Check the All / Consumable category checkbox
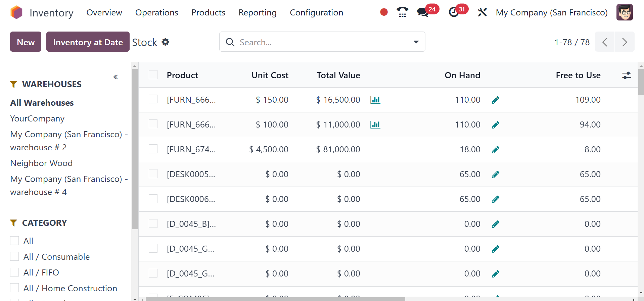The width and height of the screenshot is (644, 301). [x=14, y=257]
